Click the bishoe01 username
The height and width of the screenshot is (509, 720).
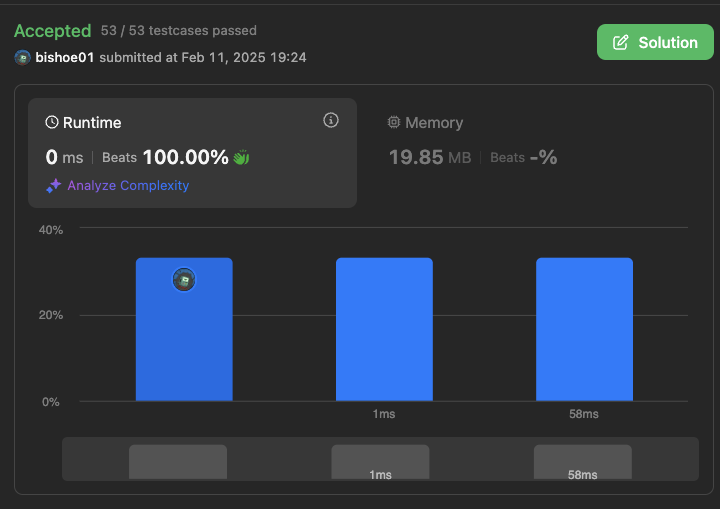click(65, 57)
